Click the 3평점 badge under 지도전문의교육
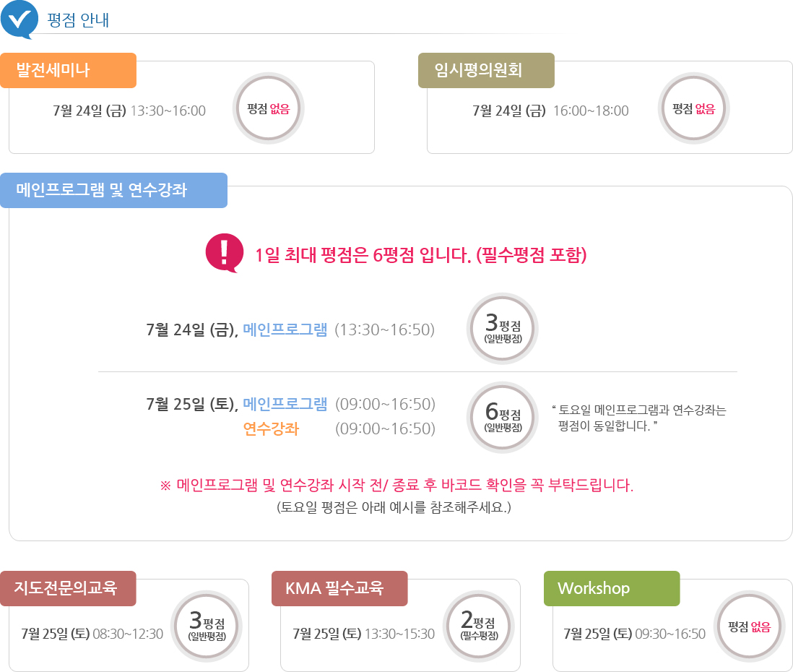Screen dimensions: 793x672 pyautogui.click(x=206, y=626)
